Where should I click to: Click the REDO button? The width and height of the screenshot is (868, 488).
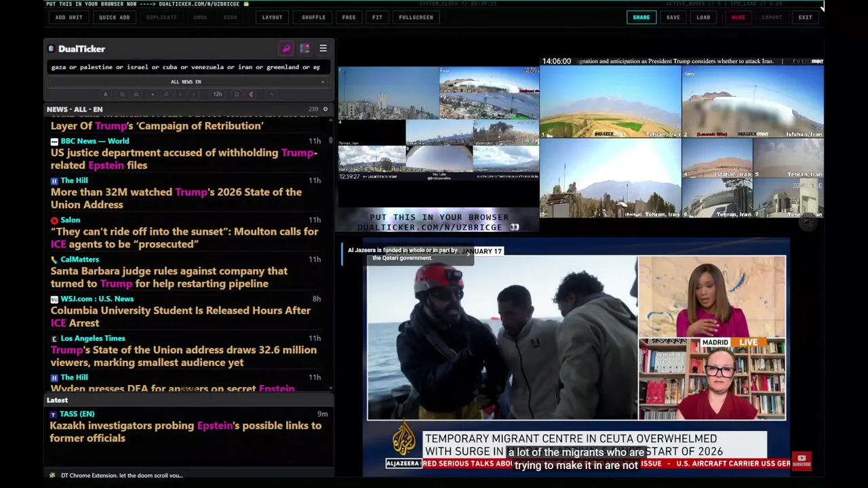coord(231,18)
